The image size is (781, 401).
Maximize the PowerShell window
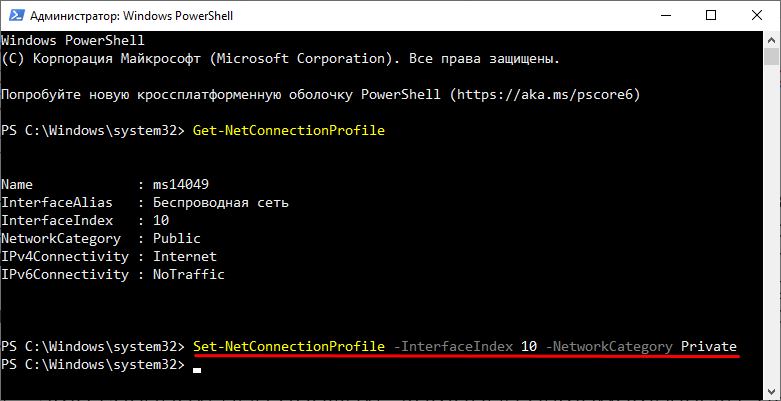[x=711, y=15]
